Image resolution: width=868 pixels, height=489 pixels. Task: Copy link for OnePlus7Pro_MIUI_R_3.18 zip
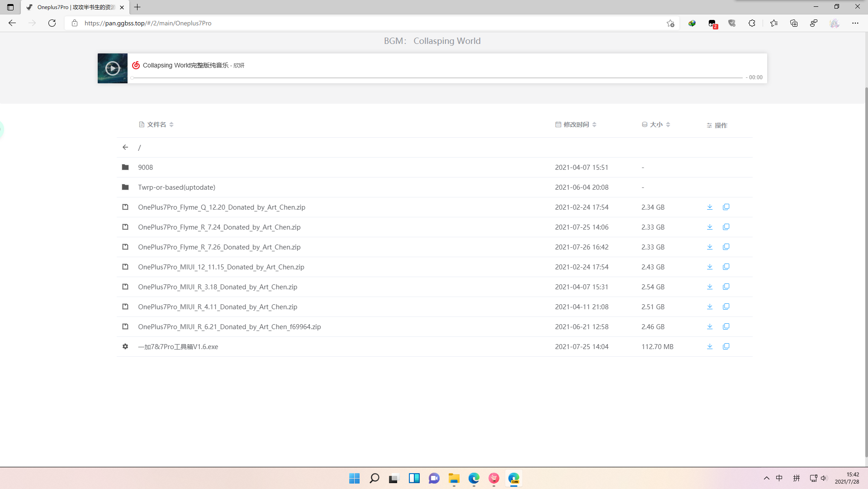pos(726,287)
